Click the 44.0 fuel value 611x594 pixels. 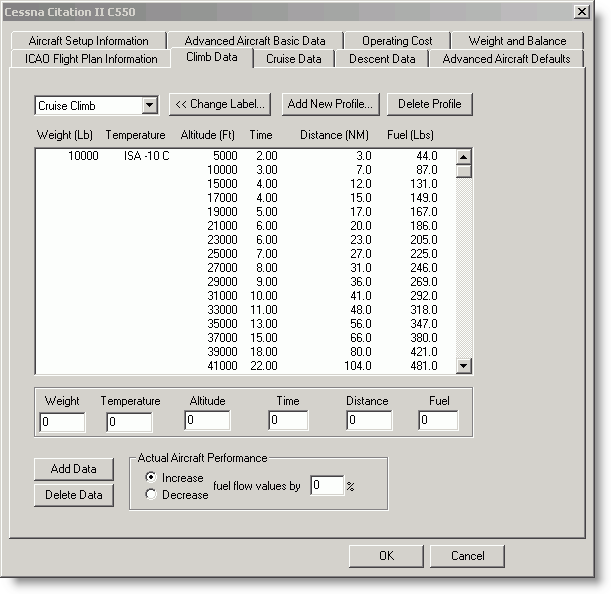click(x=427, y=156)
